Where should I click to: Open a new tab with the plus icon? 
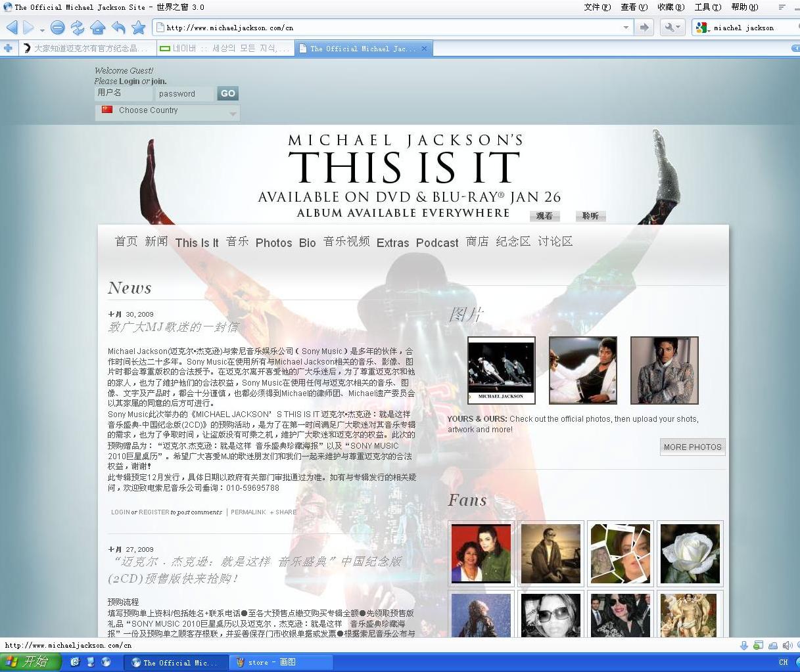click(8, 47)
